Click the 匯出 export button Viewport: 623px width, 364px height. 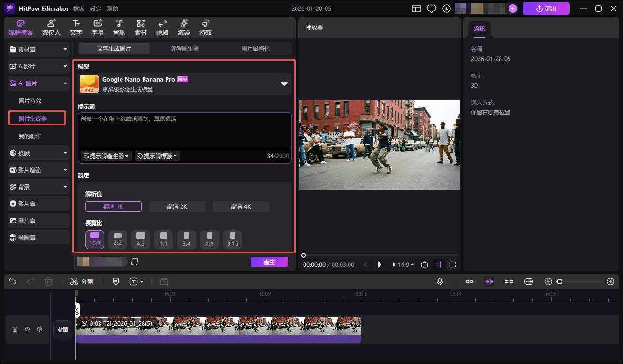tap(546, 8)
